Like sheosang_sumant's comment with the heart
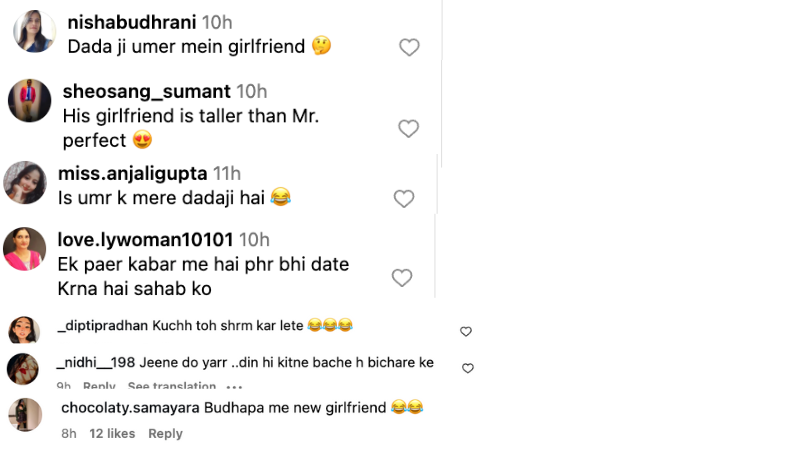Screen dimensions: 800x450 408,128
